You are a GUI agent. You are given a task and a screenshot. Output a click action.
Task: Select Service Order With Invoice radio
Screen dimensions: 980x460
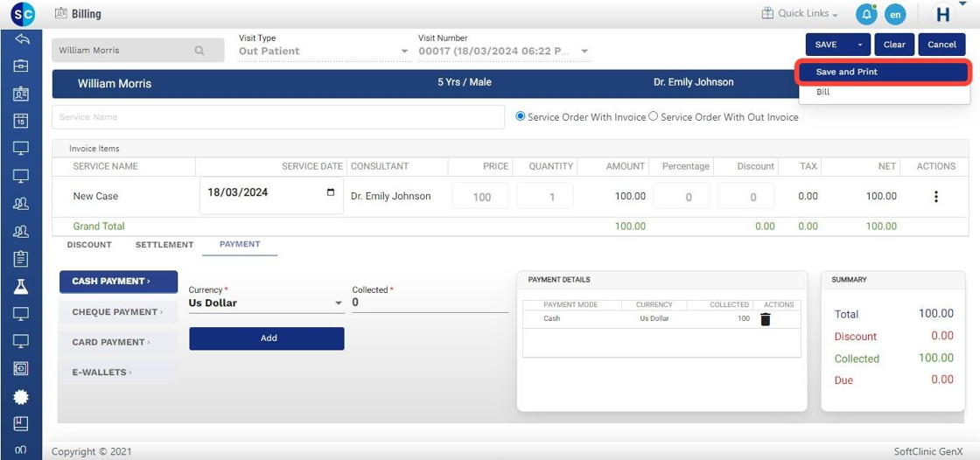pos(521,116)
